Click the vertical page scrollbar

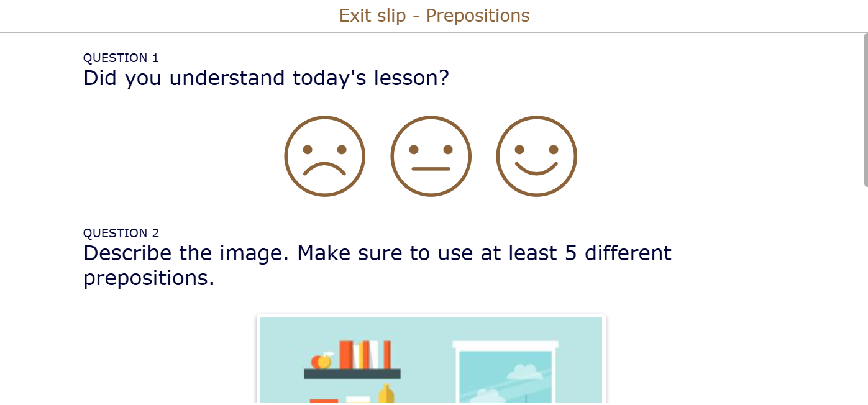pyautogui.click(x=865, y=109)
